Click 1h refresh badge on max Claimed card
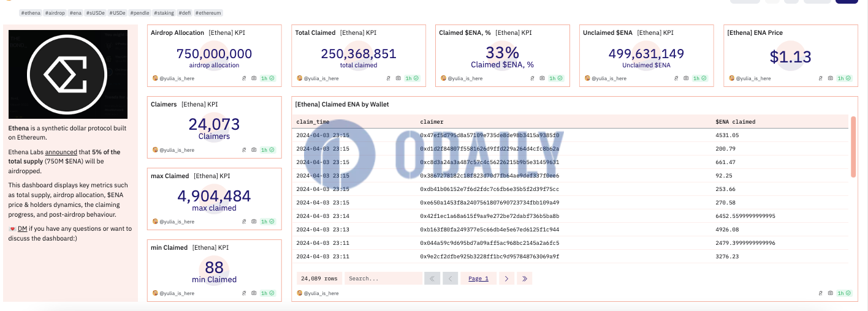This screenshot has height=311, width=868. pos(267,221)
